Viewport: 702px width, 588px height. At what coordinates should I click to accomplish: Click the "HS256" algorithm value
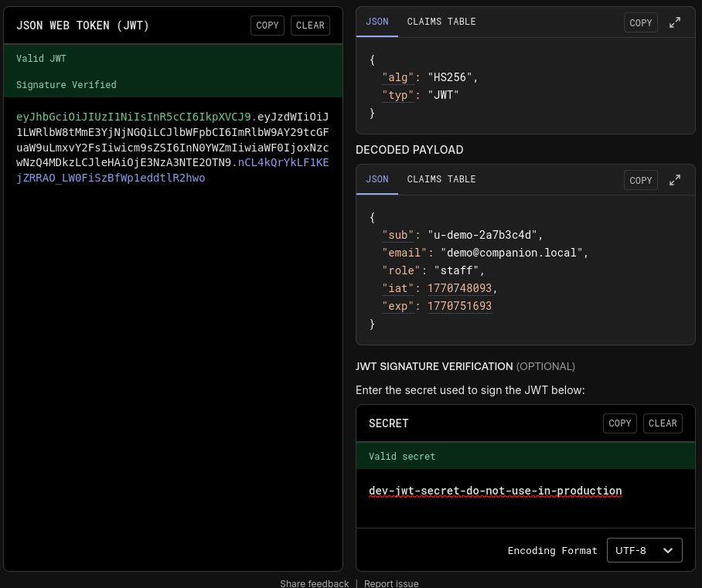click(450, 77)
